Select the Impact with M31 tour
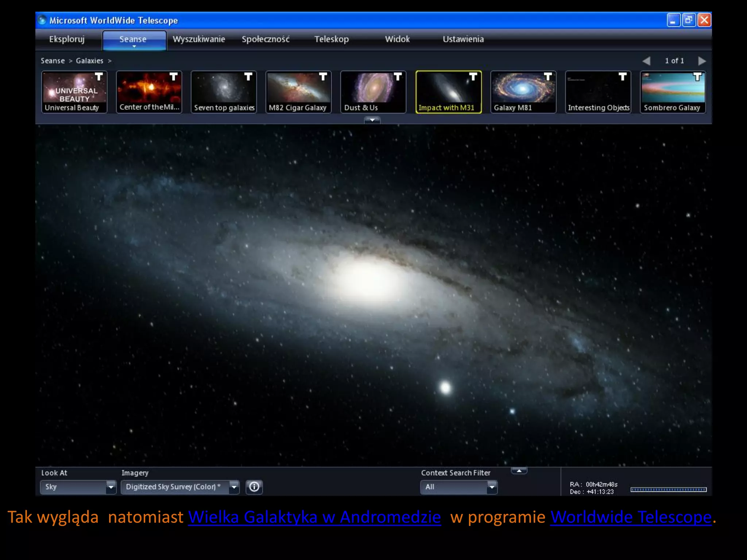The height and width of the screenshot is (560, 747). (x=449, y=92)
